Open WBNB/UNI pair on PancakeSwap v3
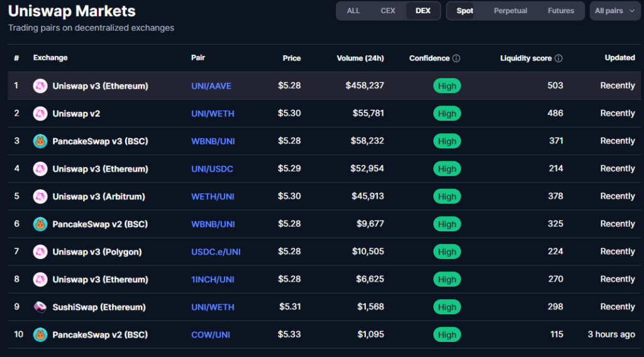644x357 pixels. pyautogui.click(x=213, y=141)
